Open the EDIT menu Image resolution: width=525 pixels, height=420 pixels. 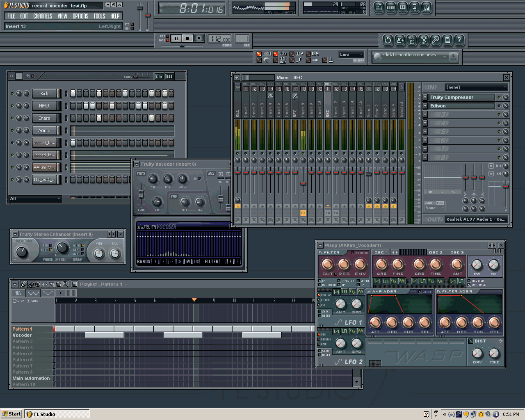24,16
